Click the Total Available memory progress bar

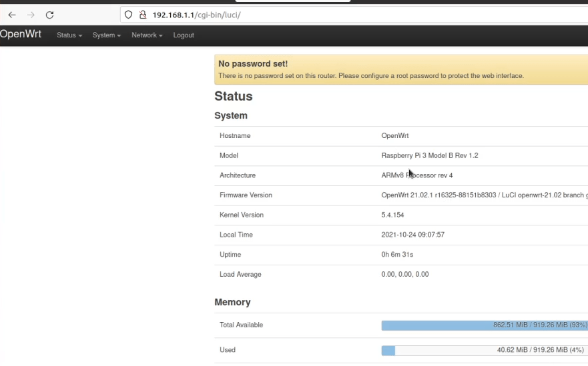pyautogui.click(x=485, y=325)
